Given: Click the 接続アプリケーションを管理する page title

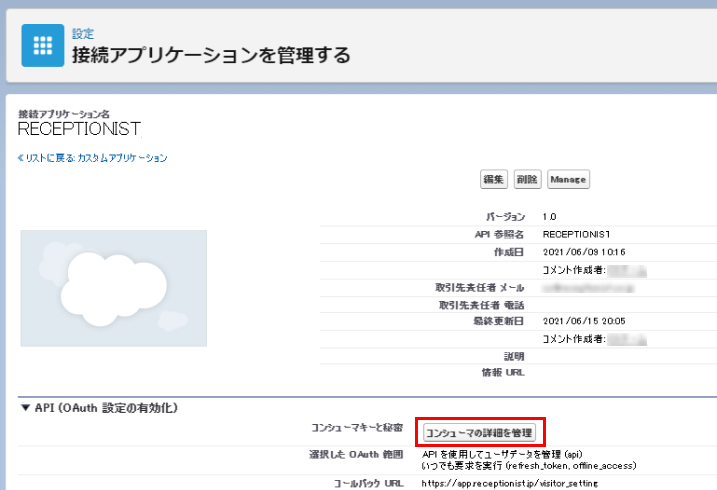Looking at the screenshot, I should [211, 55].
